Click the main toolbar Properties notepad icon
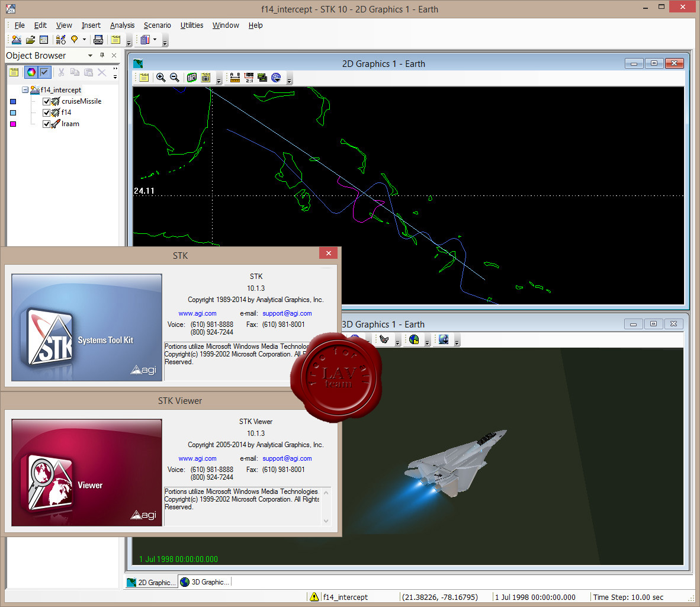This screenshot has width=700, height=607. [x=115, y=40]
